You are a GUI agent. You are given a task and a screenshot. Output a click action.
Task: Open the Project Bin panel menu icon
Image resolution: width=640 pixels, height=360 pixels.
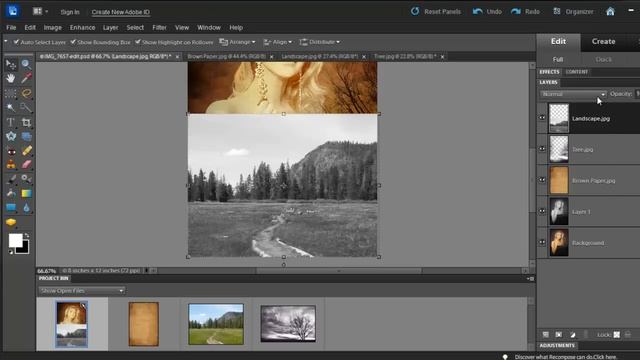click(530, 278)
